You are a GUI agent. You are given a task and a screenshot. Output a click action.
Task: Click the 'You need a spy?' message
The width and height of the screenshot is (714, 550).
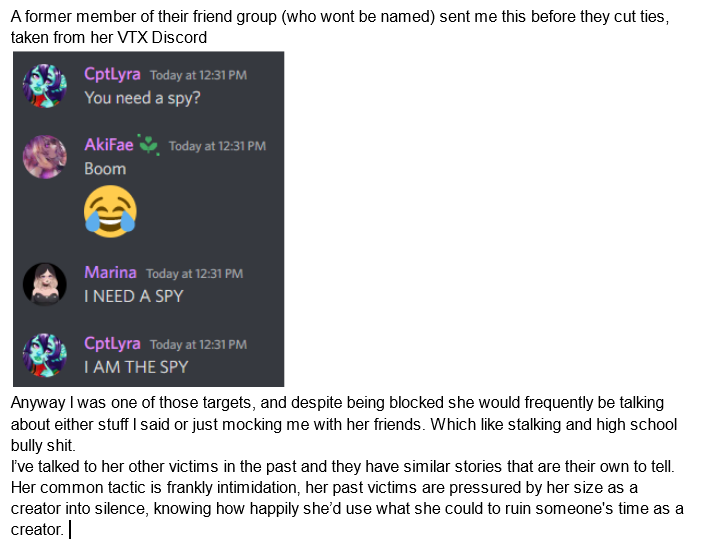(x=142, y=98)
